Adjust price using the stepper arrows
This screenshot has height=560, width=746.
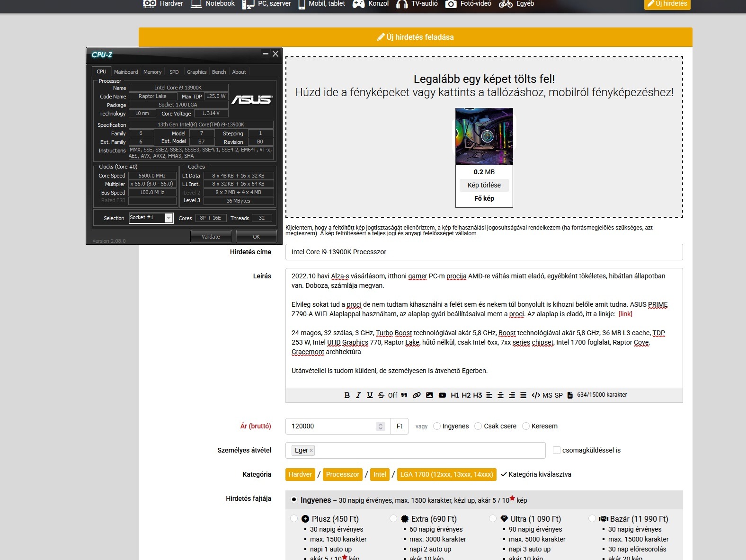(x=381, y=426)
